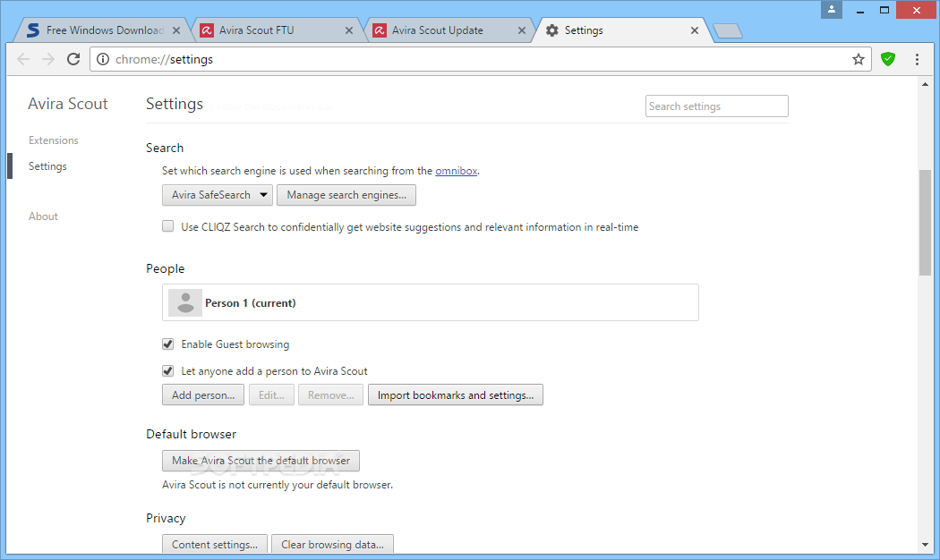Close the Avira Scout Update tab
This screenshot has width=940, height=560.
click(x=522, y=30)
